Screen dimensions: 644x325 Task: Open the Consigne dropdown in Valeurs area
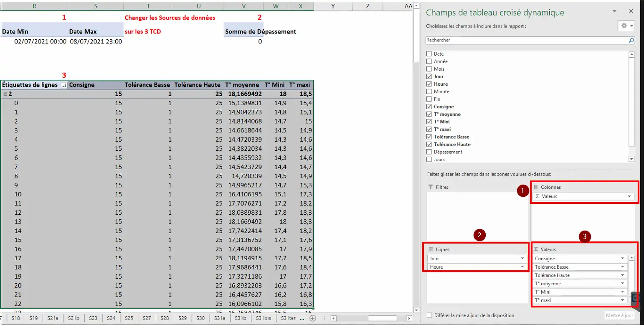pyautogui.click(x=623, y=259)
